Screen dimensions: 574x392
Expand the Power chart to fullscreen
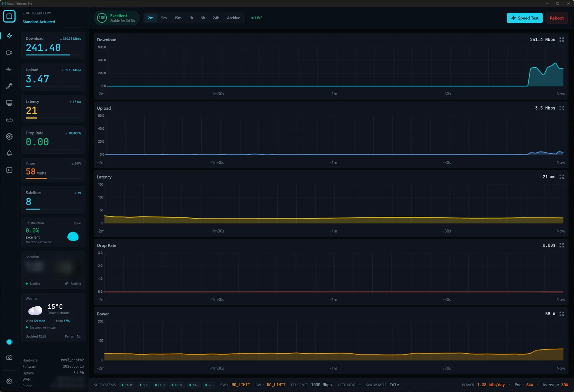[562, 314]
